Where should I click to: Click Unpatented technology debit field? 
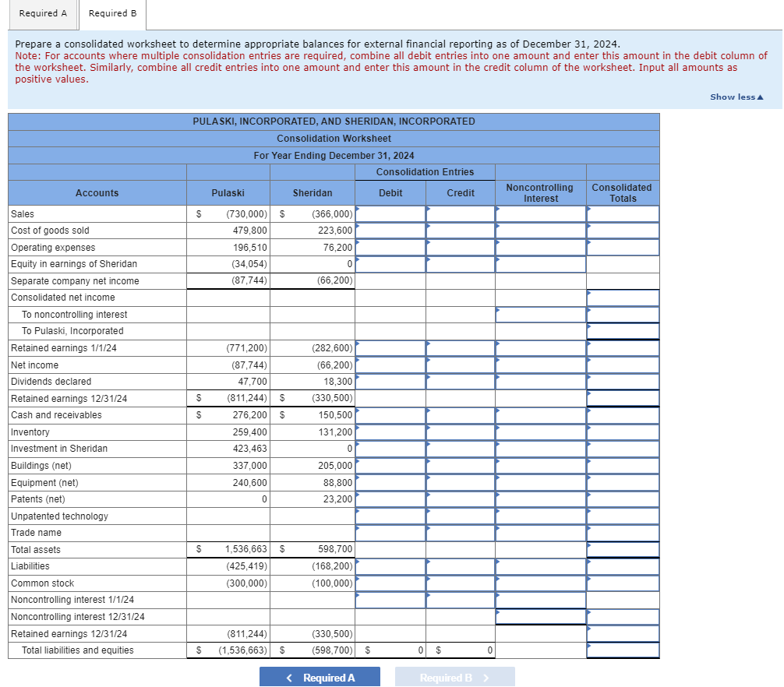tap(390, 516)
